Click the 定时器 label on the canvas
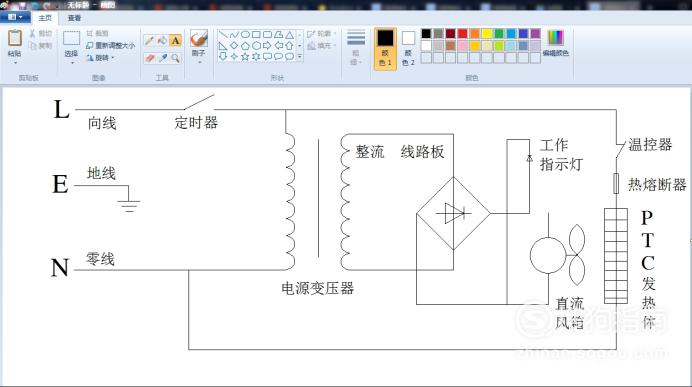Screen dimensions: 692x387 (196, 122)
